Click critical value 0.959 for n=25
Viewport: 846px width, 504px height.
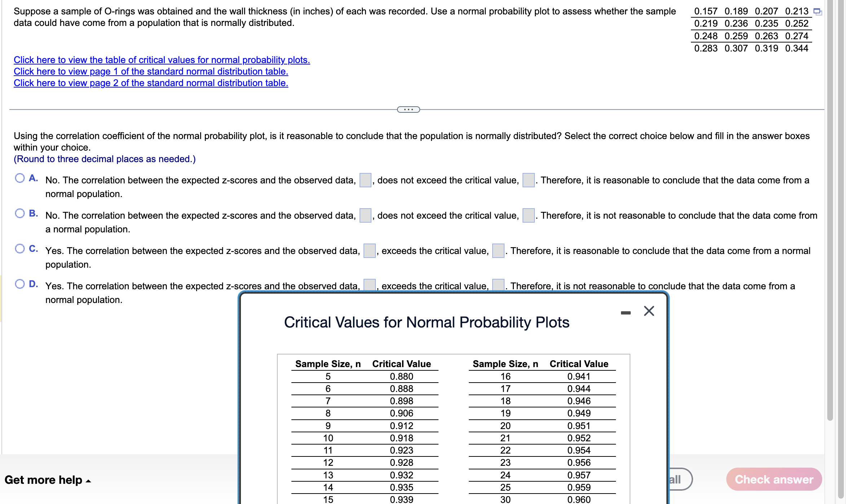click(x=579, y=487)
